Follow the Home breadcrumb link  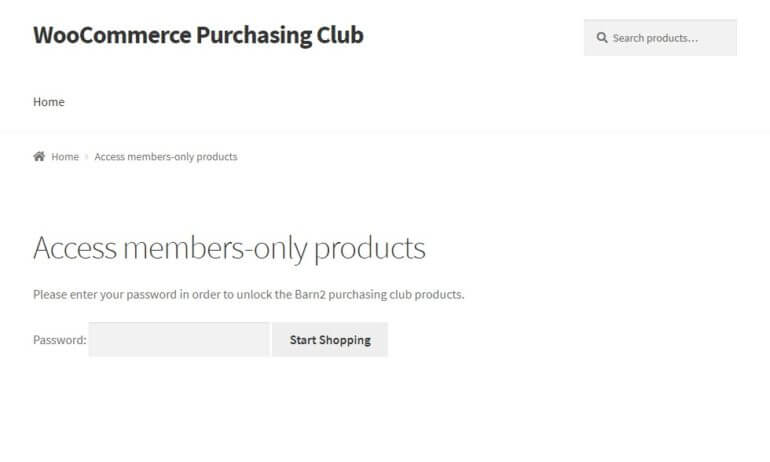coord(65,157)
